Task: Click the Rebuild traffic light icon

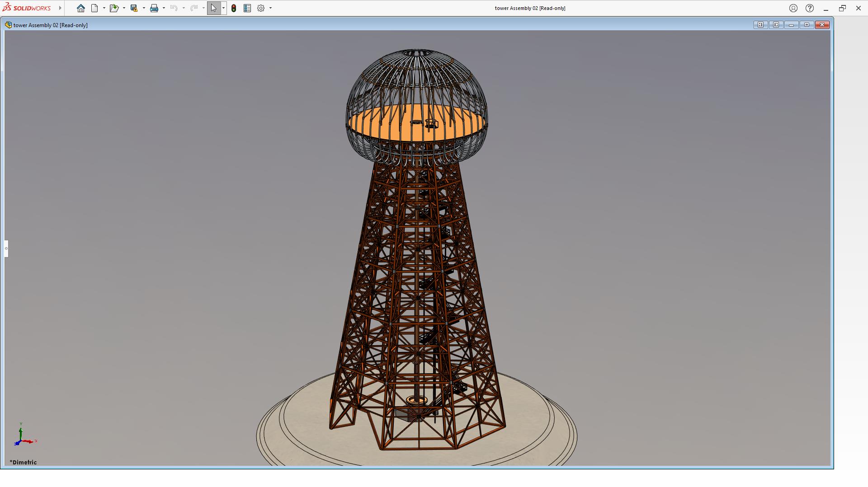Action: (234, 8)
